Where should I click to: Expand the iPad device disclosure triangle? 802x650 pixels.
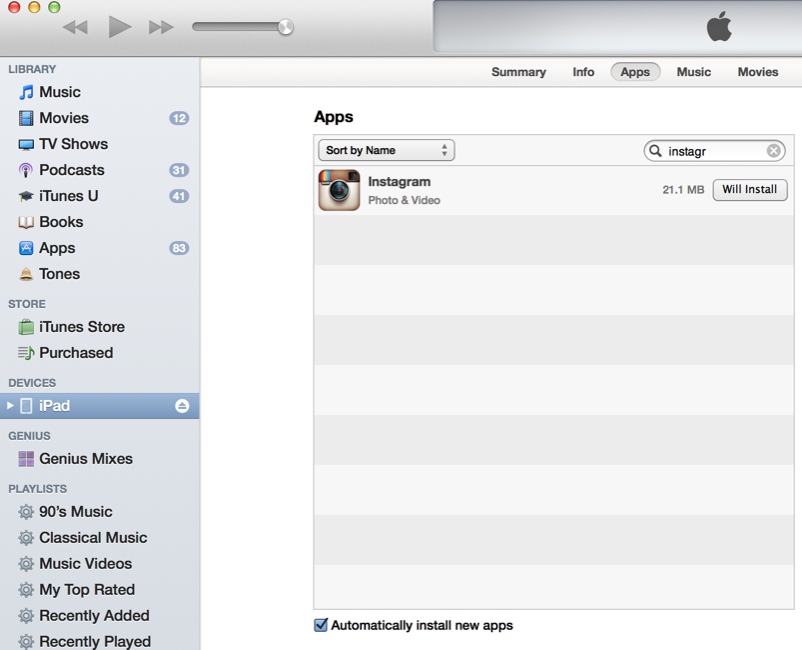click(11, 406)
